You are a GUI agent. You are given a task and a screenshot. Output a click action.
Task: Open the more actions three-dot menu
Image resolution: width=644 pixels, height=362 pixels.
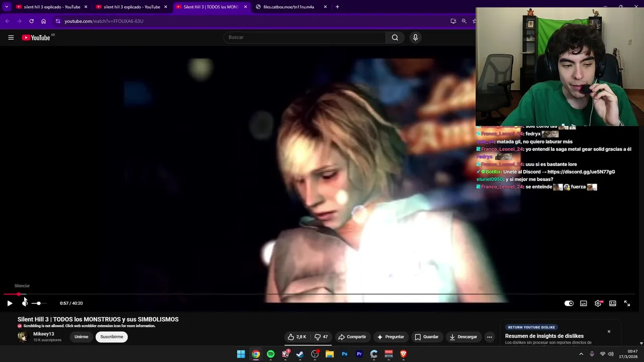[489, 337]
